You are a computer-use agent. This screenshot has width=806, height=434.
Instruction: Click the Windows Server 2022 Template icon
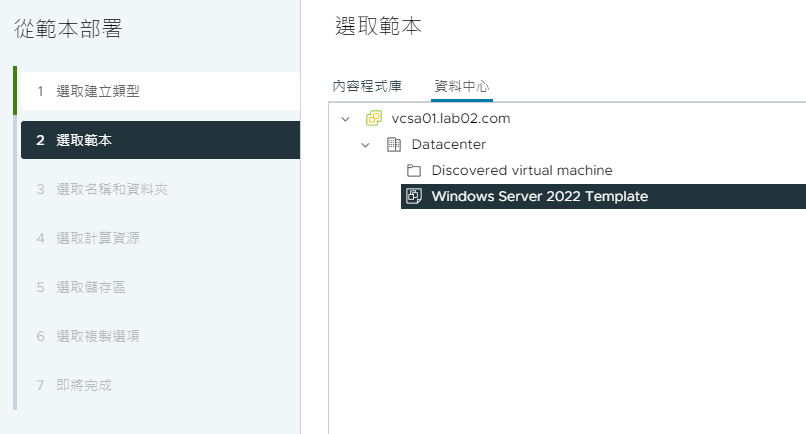[x=414, y=196]
